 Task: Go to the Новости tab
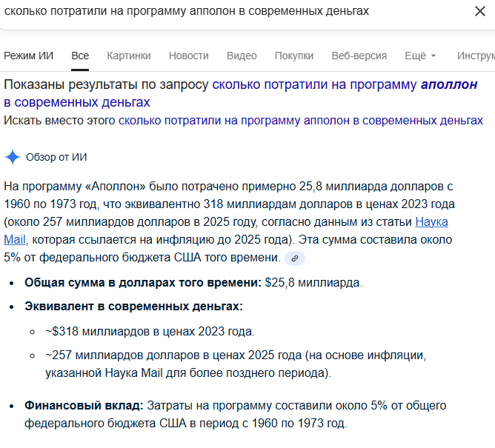(188, 56)
